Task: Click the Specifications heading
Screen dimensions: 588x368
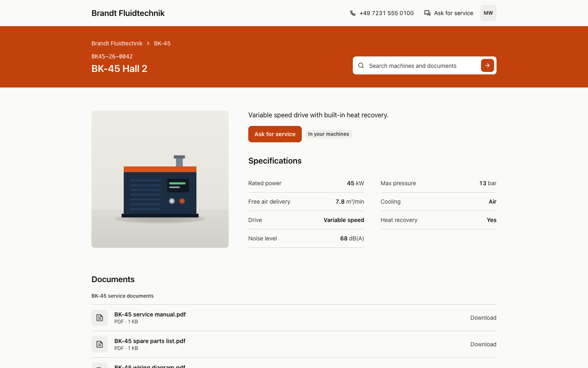Action: point(275,161)
